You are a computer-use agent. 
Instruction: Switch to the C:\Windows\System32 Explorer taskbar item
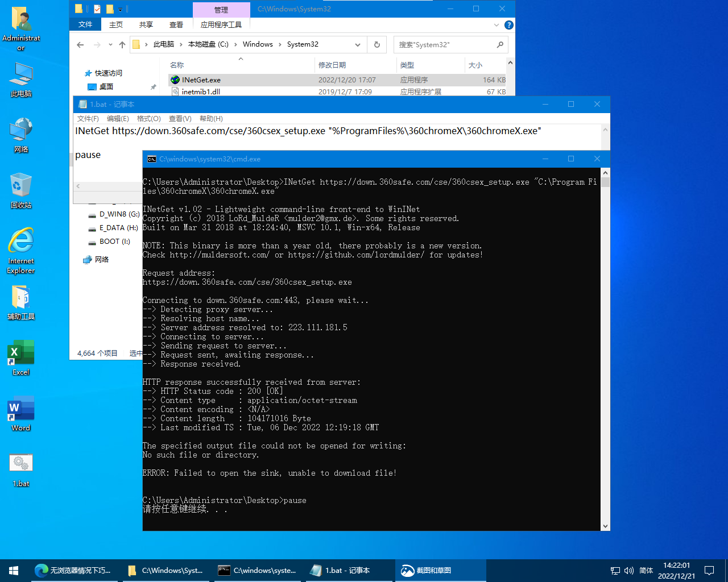click(165, 571)
